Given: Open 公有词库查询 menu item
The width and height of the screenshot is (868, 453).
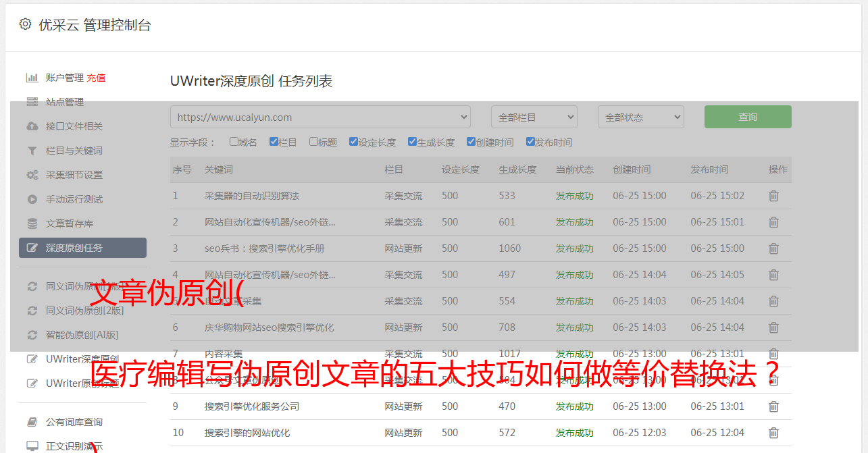Looking at the screenshot, I should coord(74,422).
